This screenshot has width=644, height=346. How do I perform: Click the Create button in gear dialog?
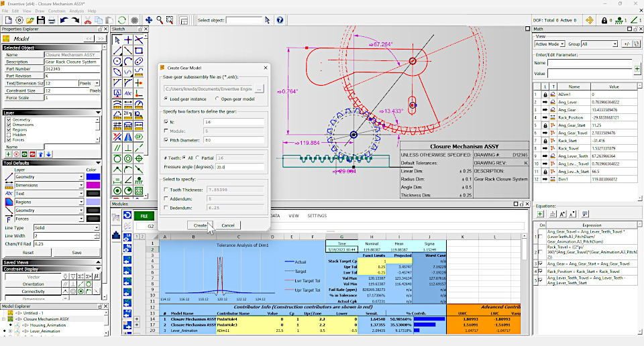[200, 225]
